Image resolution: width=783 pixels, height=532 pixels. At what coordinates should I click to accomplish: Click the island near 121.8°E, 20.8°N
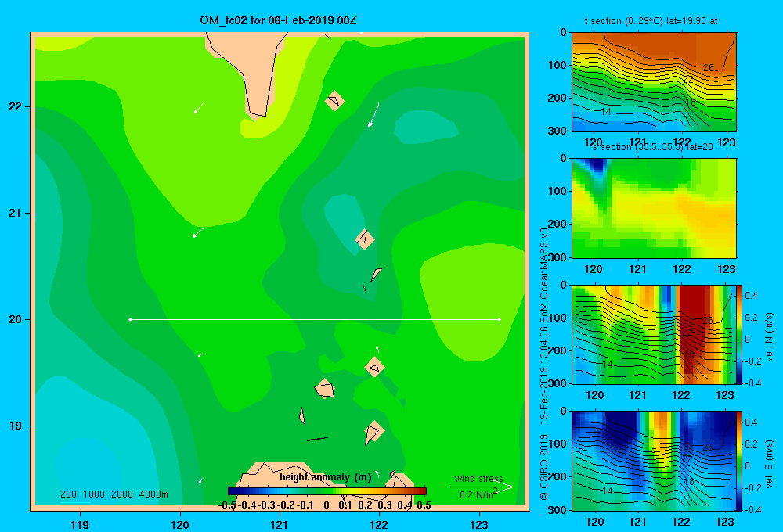click(x=365, y=239)
